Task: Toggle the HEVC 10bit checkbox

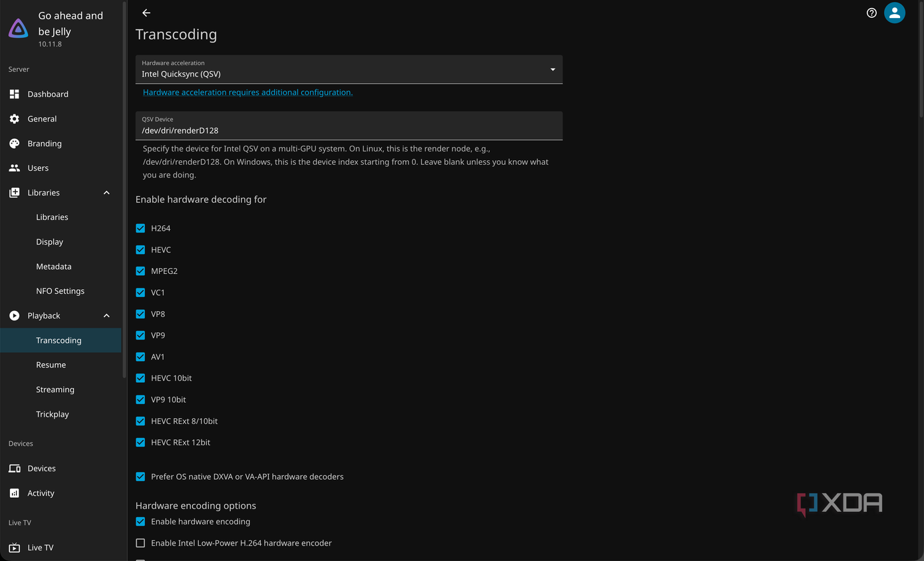Action: pyautogui.click(x=140, y=378)
